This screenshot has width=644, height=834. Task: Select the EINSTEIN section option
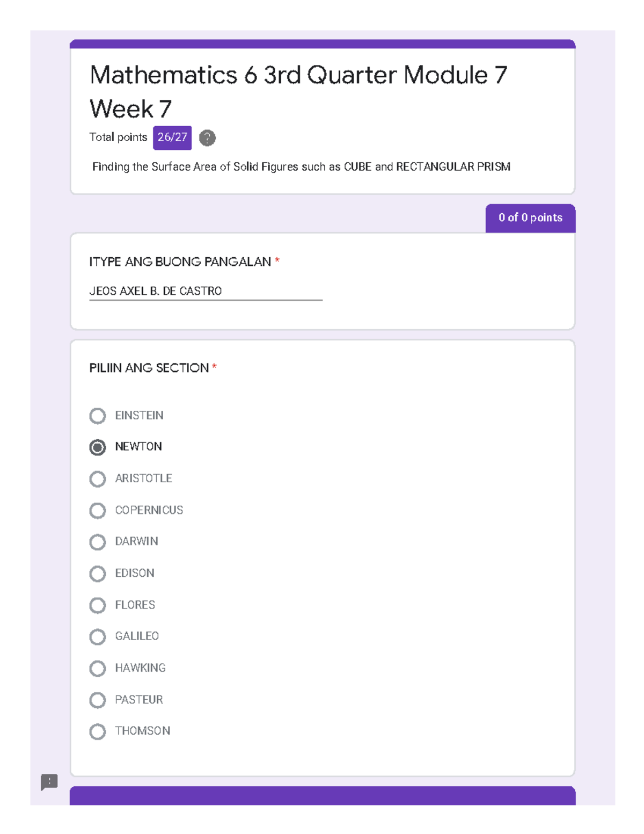click(98, 416)
